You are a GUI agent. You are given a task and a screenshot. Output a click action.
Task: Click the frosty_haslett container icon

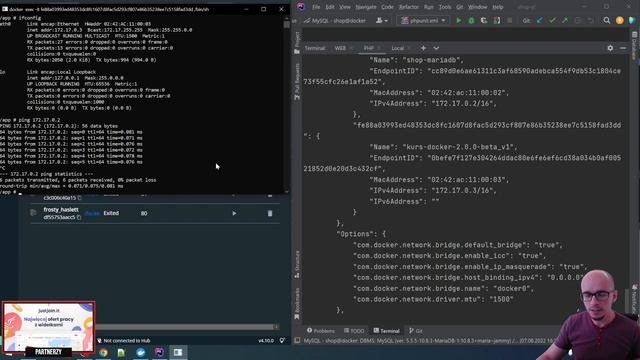click(33, 213)
